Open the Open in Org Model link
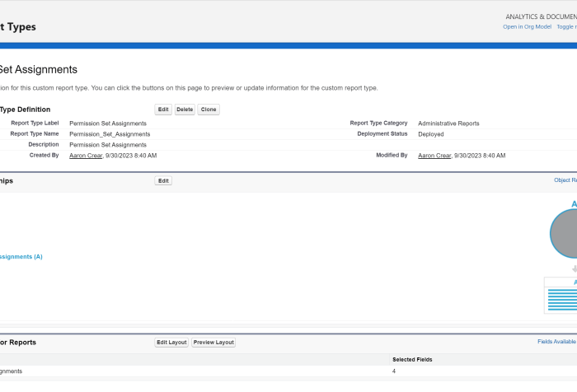This screenshot has width=577, height=392. [527, 26]
